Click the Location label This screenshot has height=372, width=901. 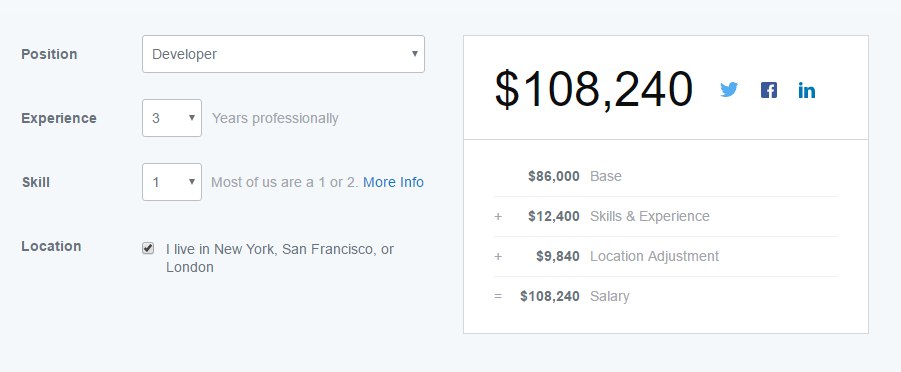(51, 246)
